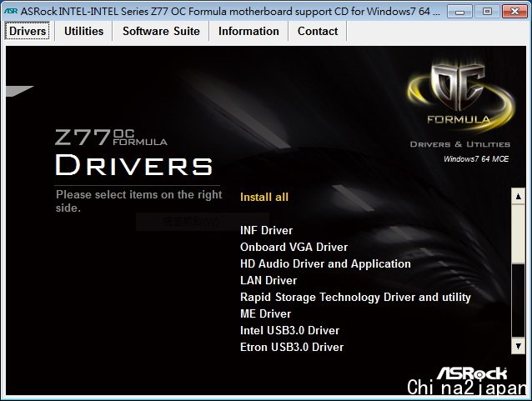Minimize the ASRock support CD window
The width and height of the screenshot is (532, 401).
459,12
